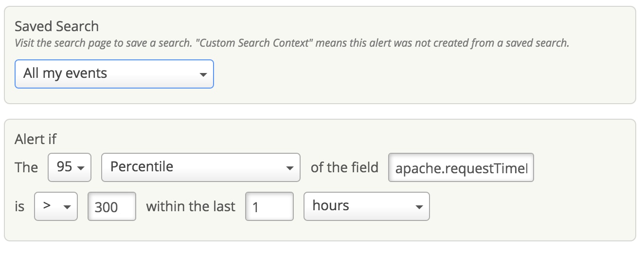Focus the apache.requestTime field input

(x=461, y=168)
